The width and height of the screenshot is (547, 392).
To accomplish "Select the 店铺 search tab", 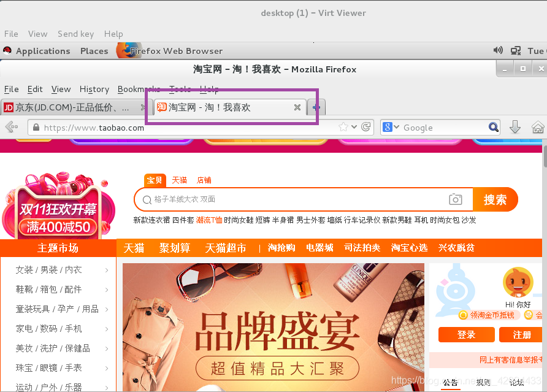I will click(x=204, y=180).
